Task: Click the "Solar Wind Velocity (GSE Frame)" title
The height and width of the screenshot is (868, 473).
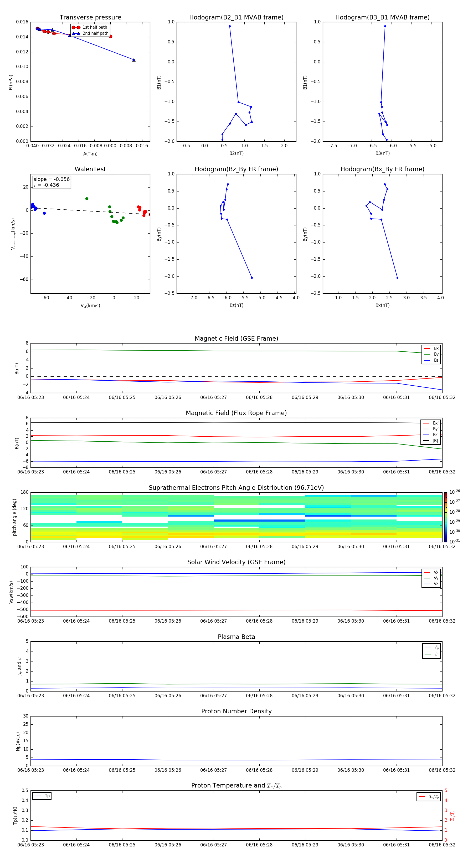Action: [x=236, y=562]
